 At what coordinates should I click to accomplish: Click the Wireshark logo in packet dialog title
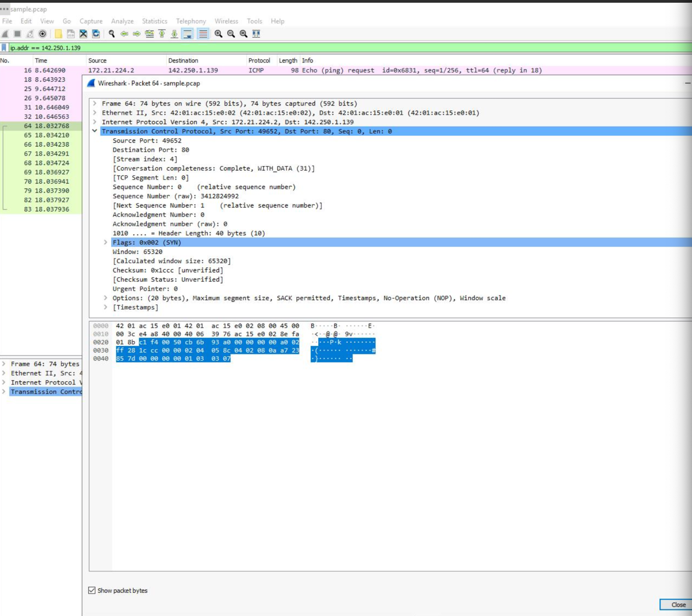coord(91,83)
